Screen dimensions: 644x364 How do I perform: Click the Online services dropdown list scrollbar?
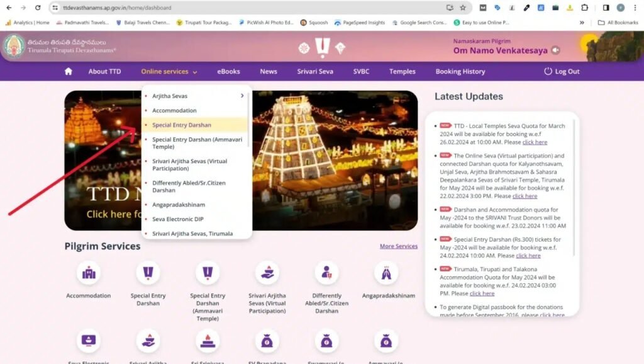[x=248, y=119]
